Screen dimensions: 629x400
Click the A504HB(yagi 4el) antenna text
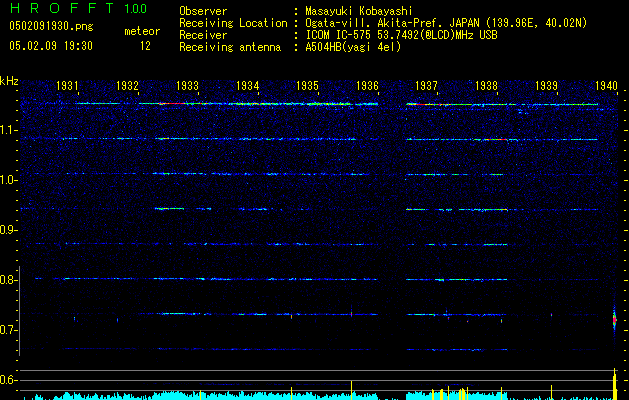[x=353, y=47]
